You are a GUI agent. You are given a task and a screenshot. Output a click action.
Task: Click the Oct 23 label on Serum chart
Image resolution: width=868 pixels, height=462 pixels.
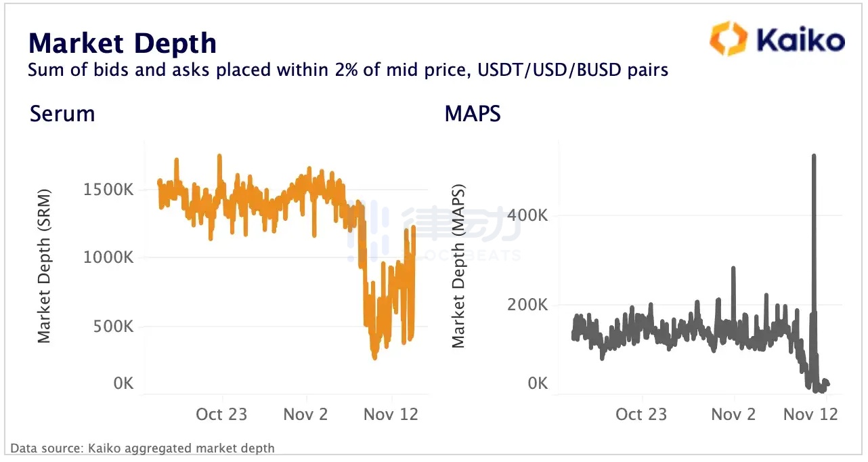coord(221,414)
